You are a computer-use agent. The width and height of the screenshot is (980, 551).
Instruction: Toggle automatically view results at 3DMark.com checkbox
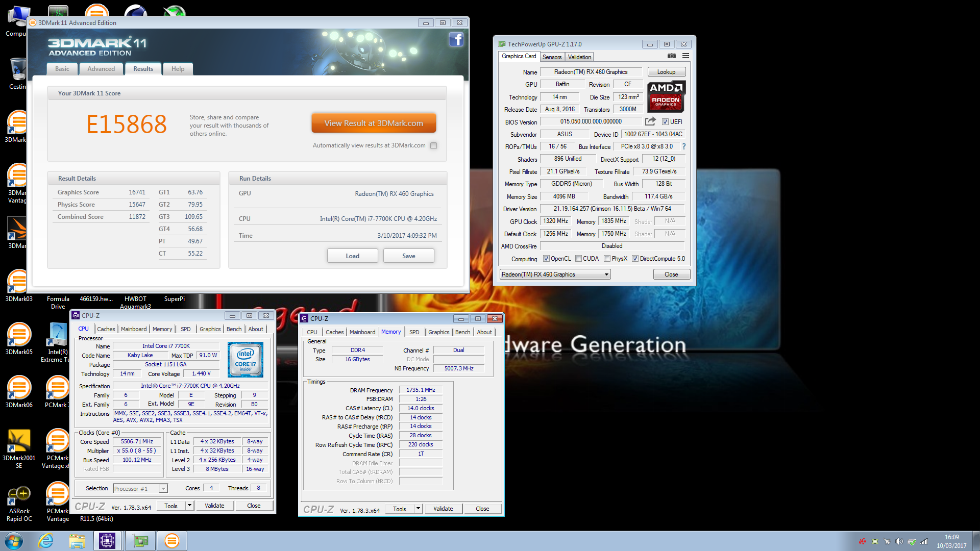tap(434, 146)
